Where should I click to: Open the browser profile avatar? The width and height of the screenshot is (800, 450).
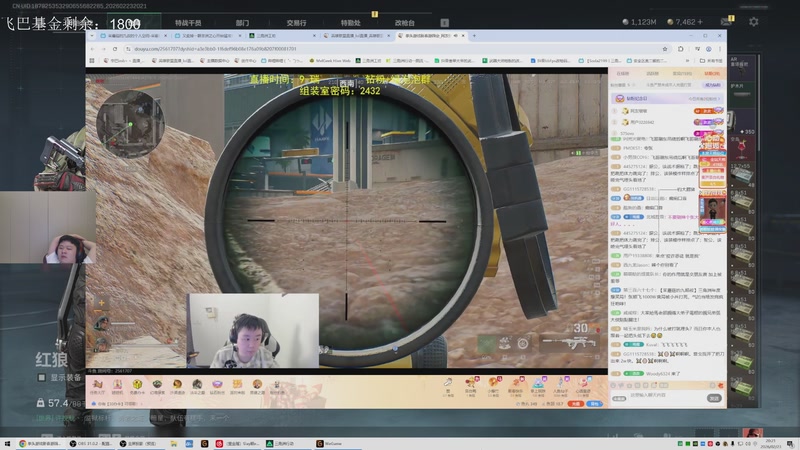tap(709, 49)
